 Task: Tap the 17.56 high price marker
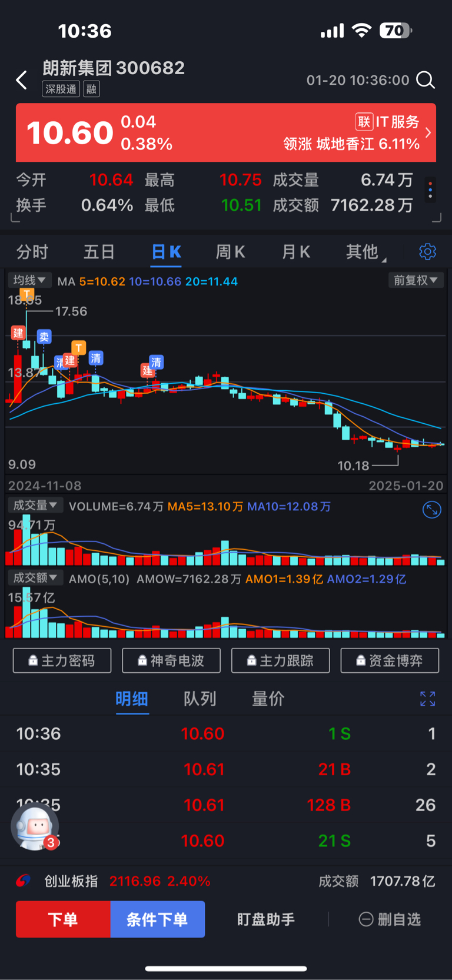tap(71, 311)
